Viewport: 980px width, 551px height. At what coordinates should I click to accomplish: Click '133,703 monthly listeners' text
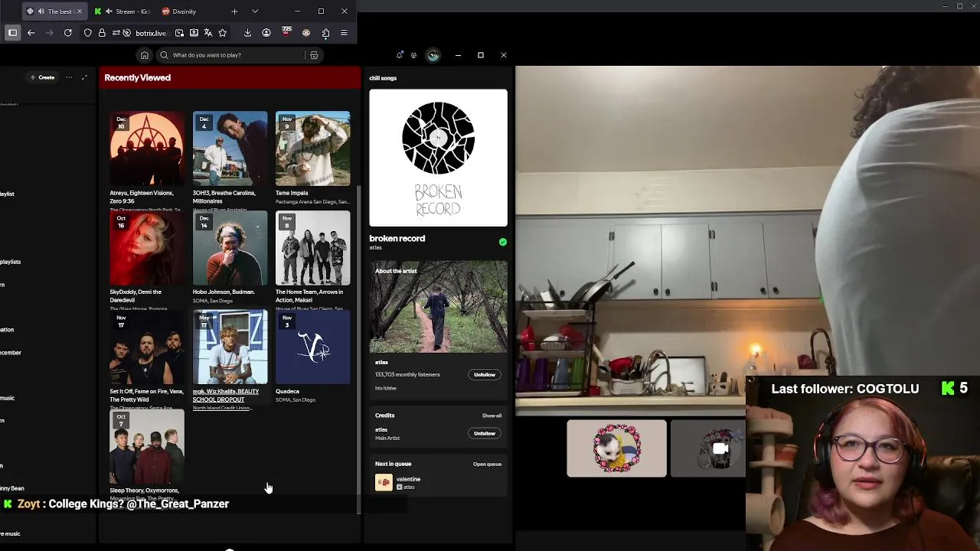[407, 374]
